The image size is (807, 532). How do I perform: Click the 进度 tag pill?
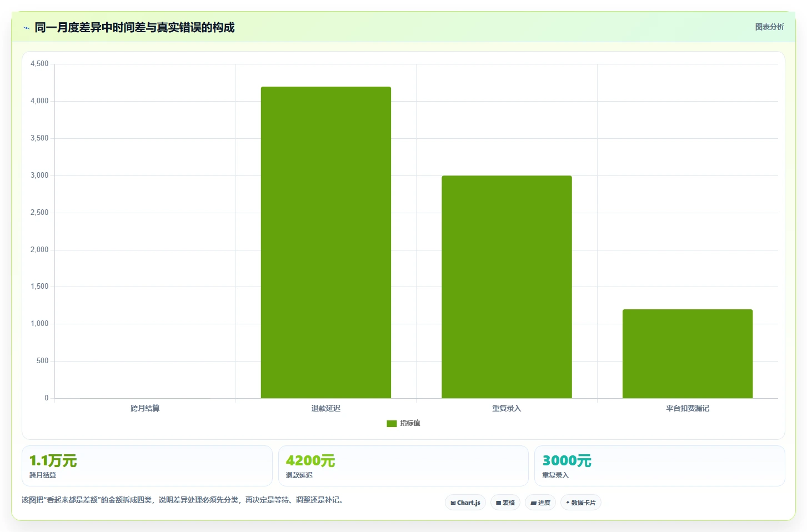(540, 503)
